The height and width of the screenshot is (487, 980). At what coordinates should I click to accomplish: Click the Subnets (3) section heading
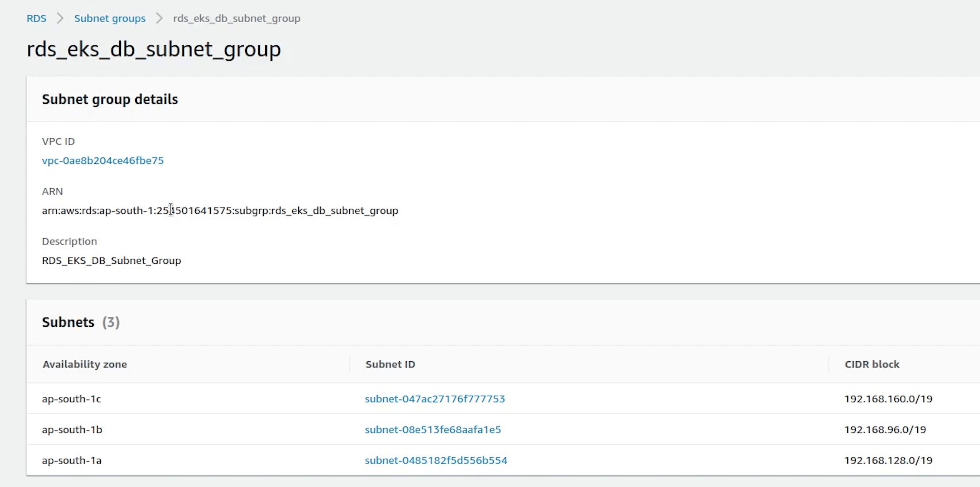coord(81,322)
